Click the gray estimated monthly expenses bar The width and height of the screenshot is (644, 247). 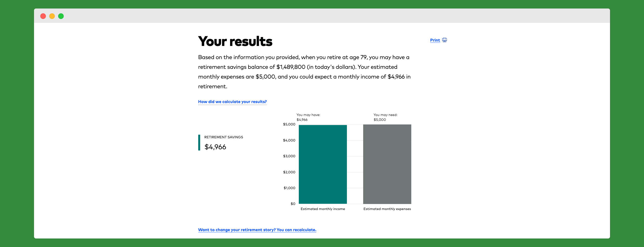[x=387, y=164]
